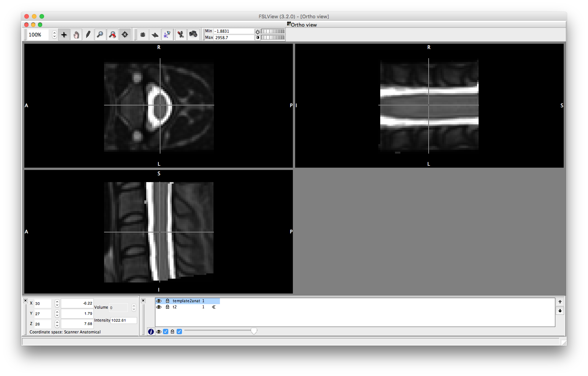
Task: Select the Pan (hand) tool
Action: (76, 34)
